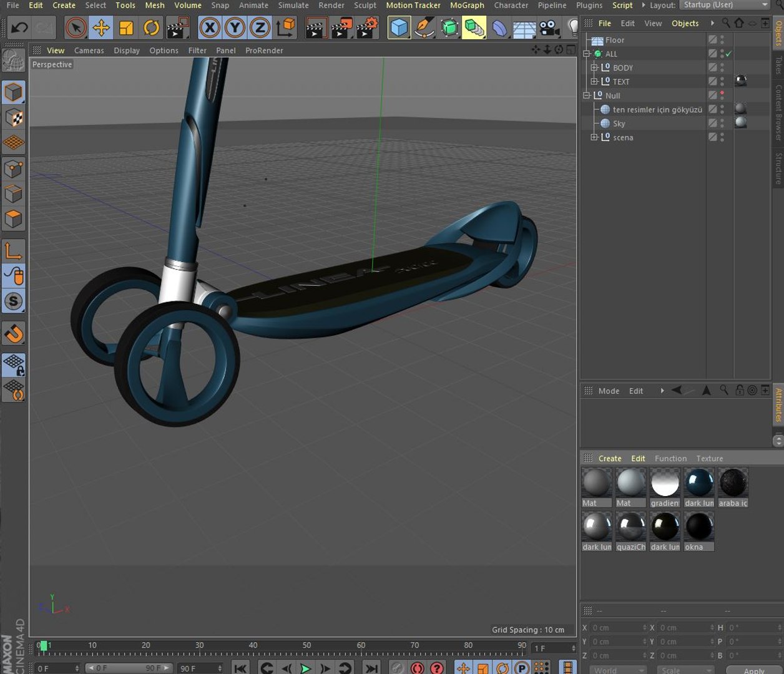The image size is (784, 674).
Task: Toggle the green enable checkmark on ALL
Action: [728, 54]
